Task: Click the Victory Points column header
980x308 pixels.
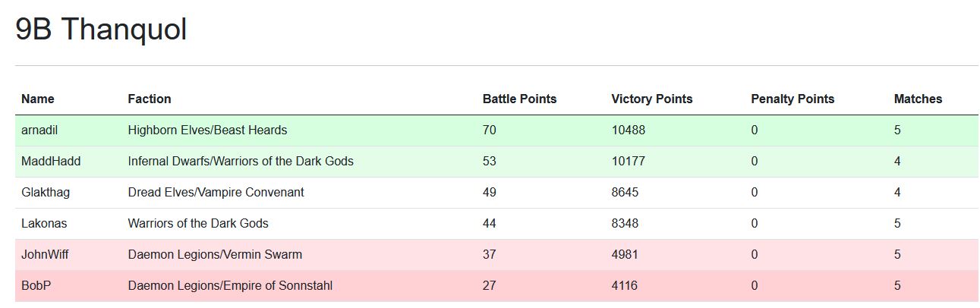Action: (652, 99)
